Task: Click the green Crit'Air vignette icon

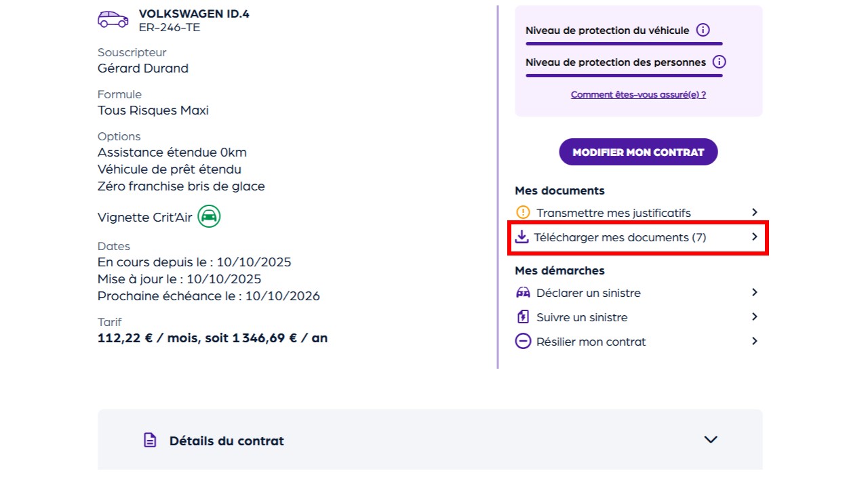Action: click(209, 217)
